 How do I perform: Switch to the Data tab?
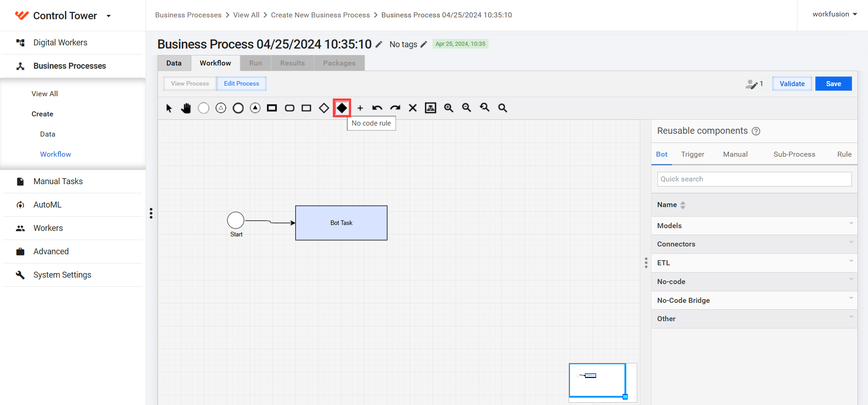coord(174,63)
